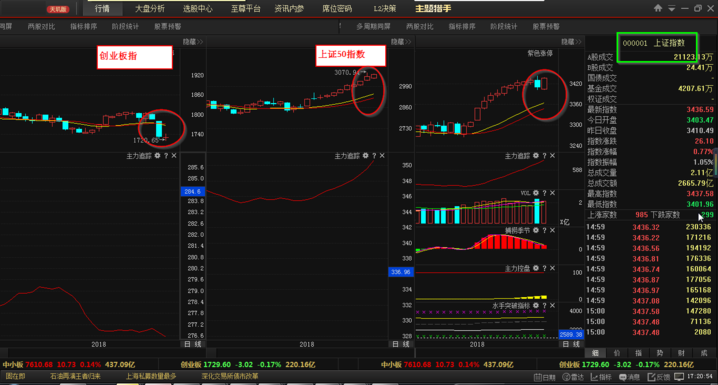This screenshot has width=718, height=385.
Task: Select the 财 tab in the quote panel
Action: click(681, 353)
